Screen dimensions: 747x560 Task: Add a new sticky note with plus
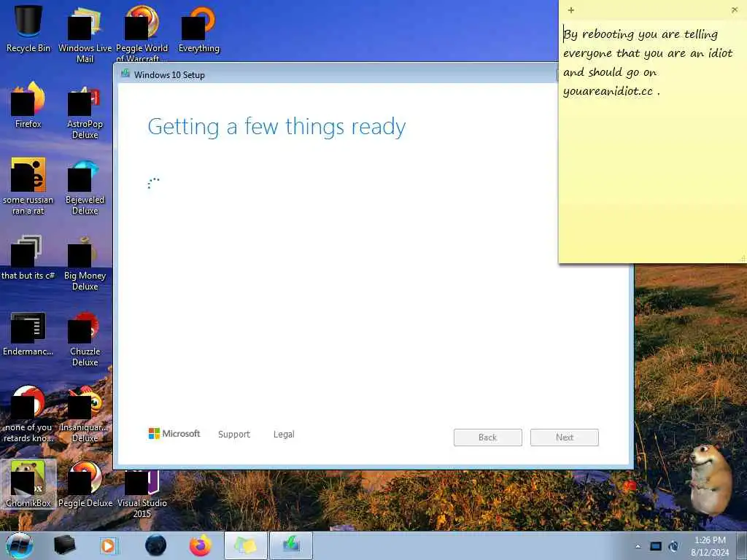pos(570,9)
